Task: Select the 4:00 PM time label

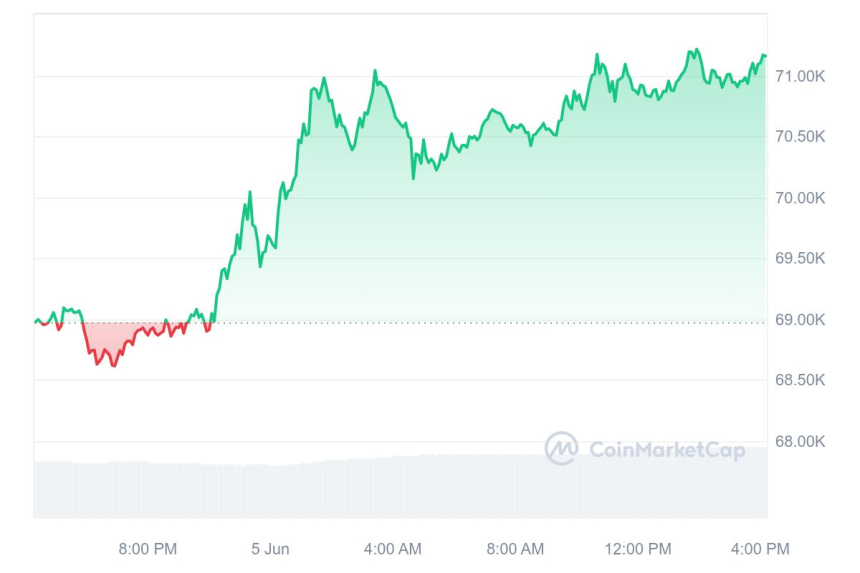Action: 761,548
